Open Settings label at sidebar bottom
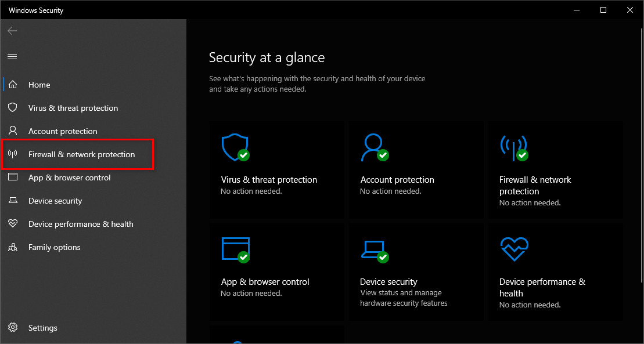644x344 pixels. 43,328
